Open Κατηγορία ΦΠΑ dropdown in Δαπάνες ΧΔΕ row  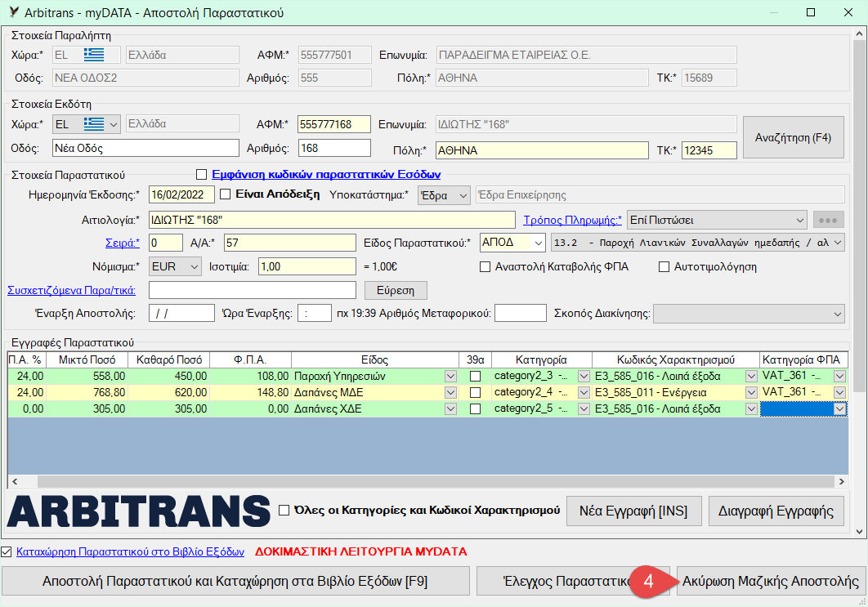[839, 409]
